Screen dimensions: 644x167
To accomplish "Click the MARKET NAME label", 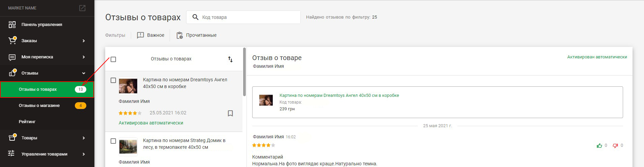I will (22, 8).
